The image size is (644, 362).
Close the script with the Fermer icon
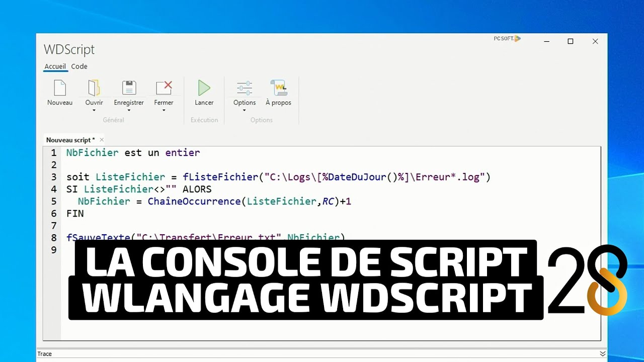coord(164,88)
